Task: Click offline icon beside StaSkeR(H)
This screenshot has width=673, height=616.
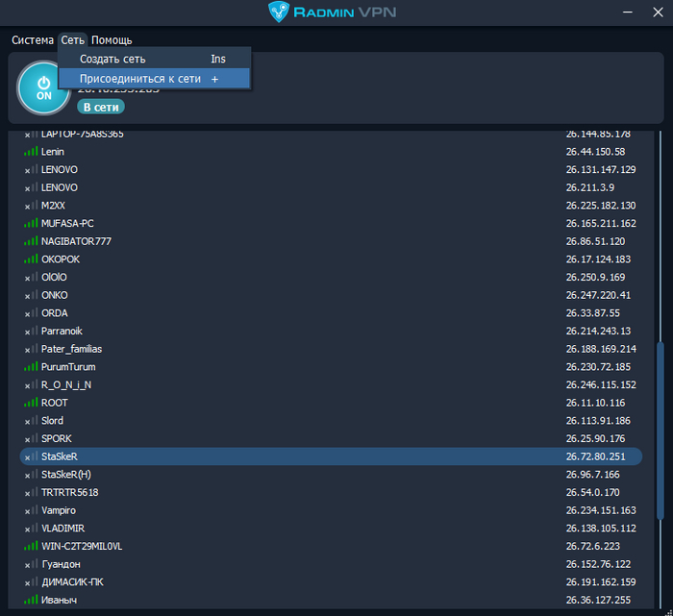Action: [x=31, y=475]
